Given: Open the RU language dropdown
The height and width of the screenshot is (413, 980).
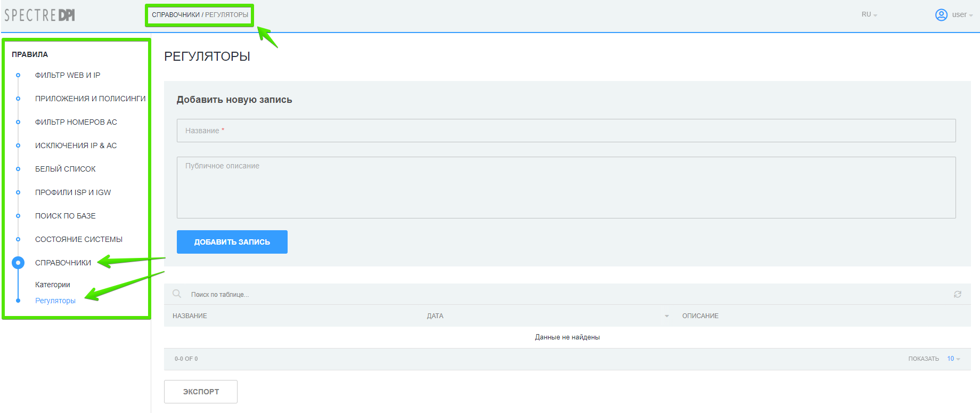Looking at the screenshot, I should 869,15.
